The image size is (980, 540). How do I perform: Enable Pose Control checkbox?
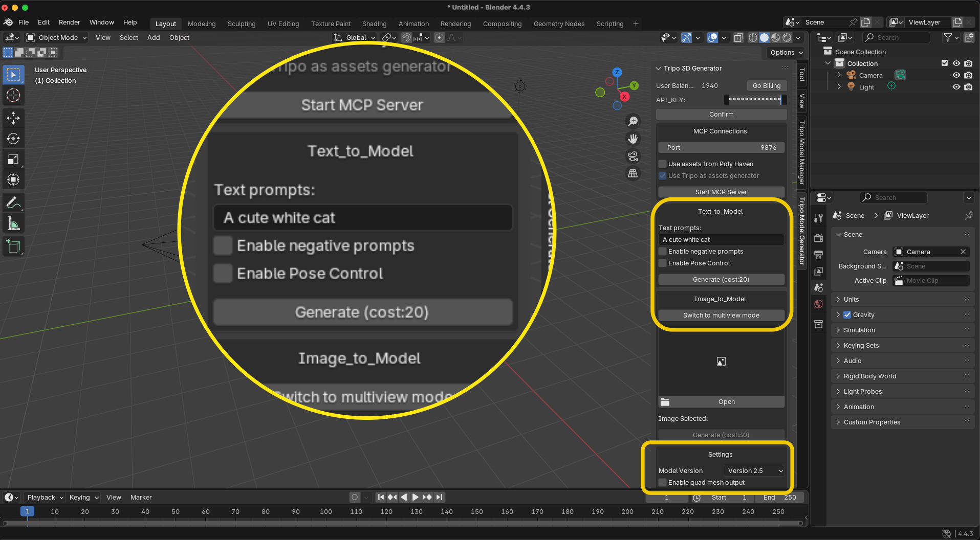pyautogui.click(x=663, y=263)
